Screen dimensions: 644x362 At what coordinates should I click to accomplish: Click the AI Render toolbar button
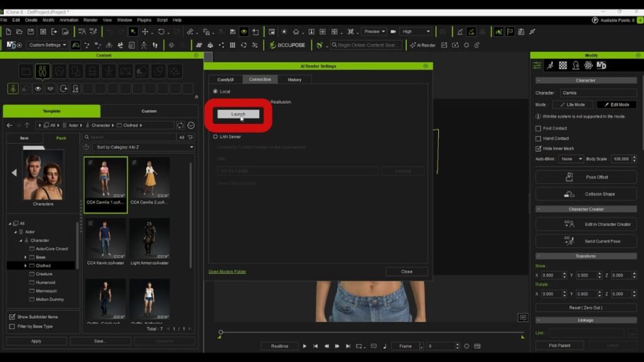423,45
